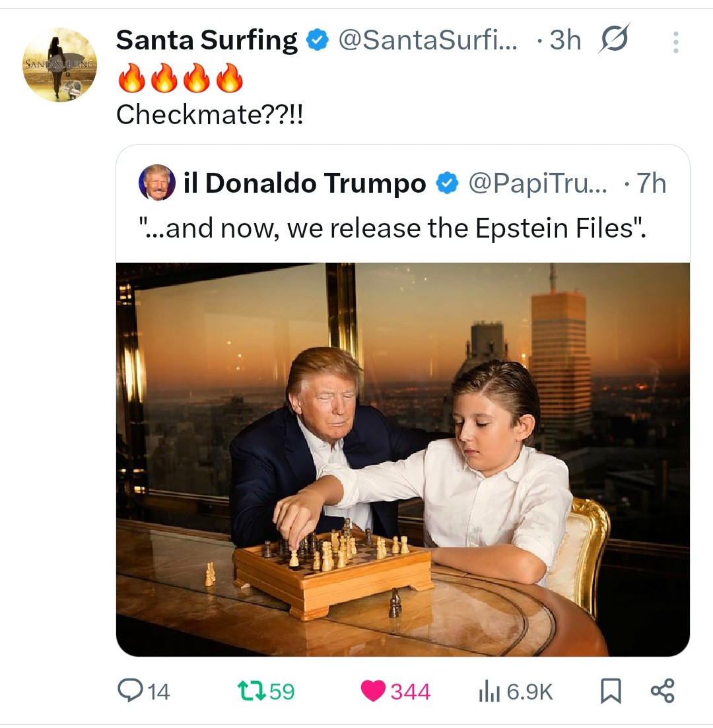Click the slashed-circle icon beside 3h
Image resolution: width=713 pixels, height=728 pixels.
coord(614,40)
